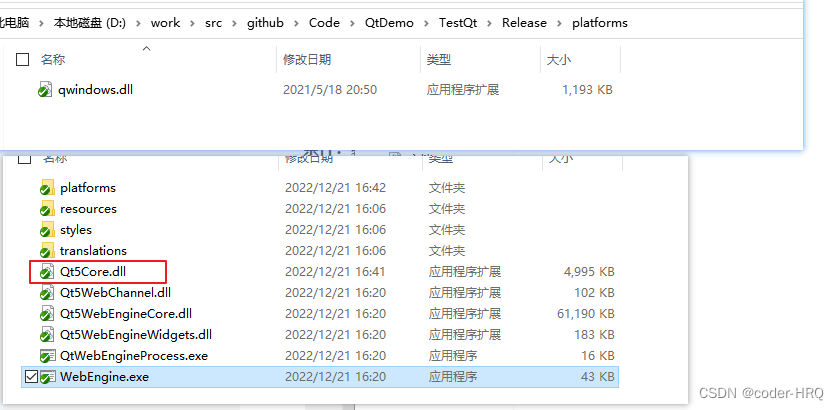Sort by the 修改日期 column in the platforms window

(307, 59)
